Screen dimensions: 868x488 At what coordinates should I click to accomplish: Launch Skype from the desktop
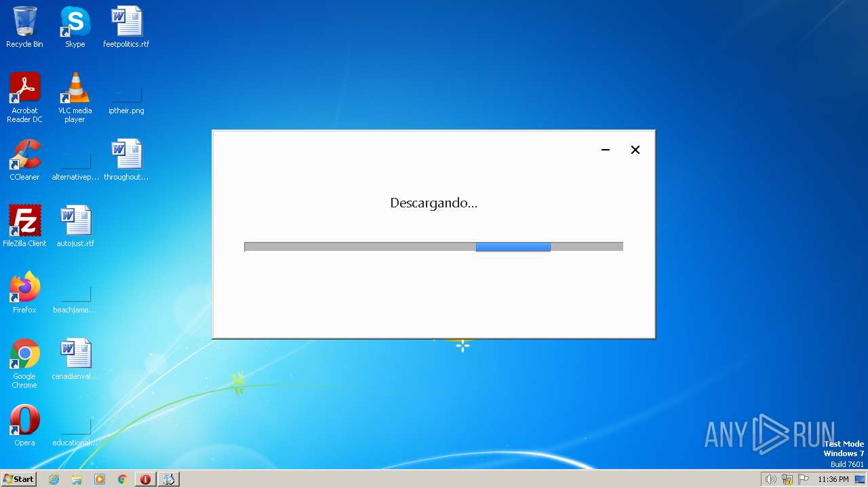(75, 27)
